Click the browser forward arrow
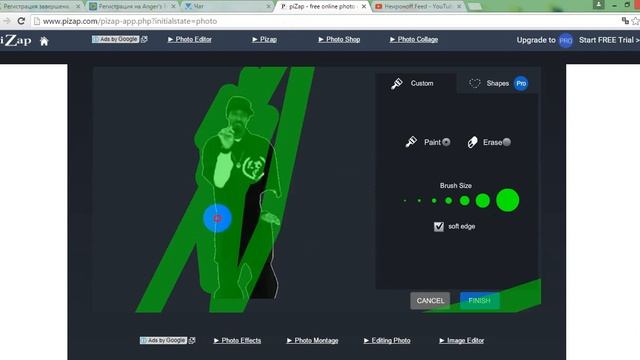640x360 pixels. [x=6, y=21]
